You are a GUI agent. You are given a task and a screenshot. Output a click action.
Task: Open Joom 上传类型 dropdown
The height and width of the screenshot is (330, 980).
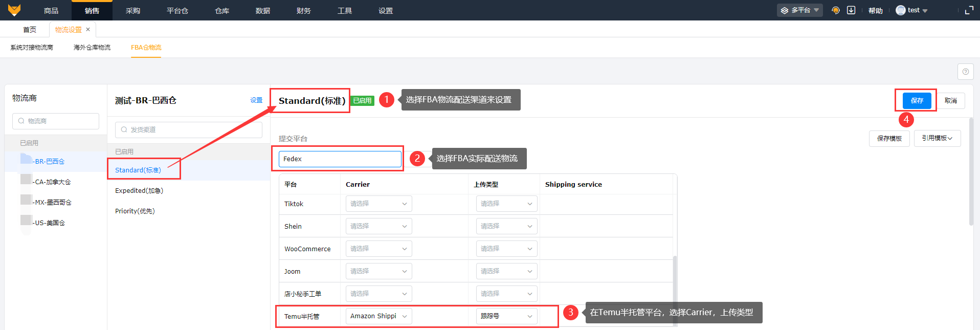click(507, 271)
